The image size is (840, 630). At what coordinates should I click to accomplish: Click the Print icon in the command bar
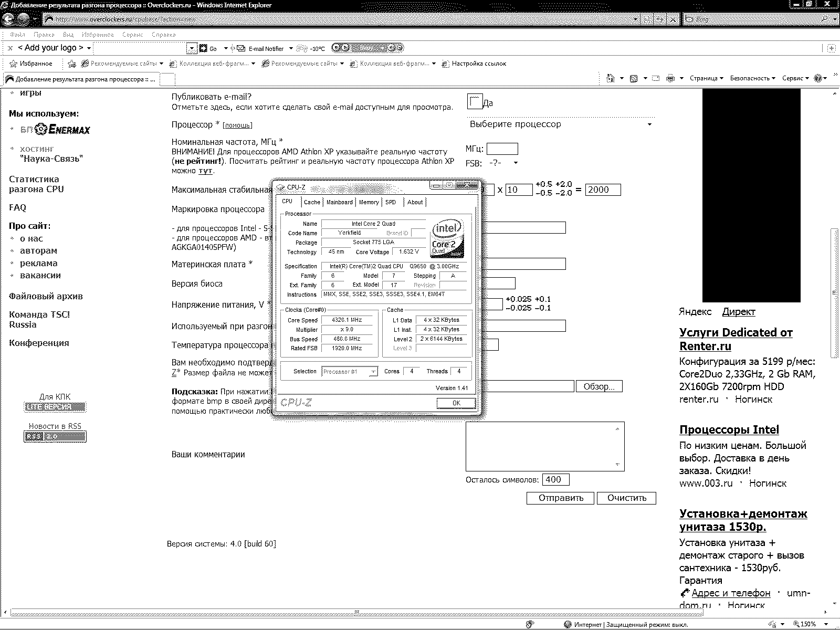[x=670, y=78]
